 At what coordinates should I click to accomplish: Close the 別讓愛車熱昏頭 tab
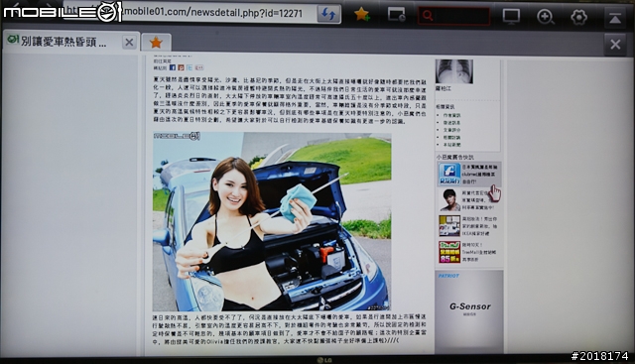click(129, 42)
